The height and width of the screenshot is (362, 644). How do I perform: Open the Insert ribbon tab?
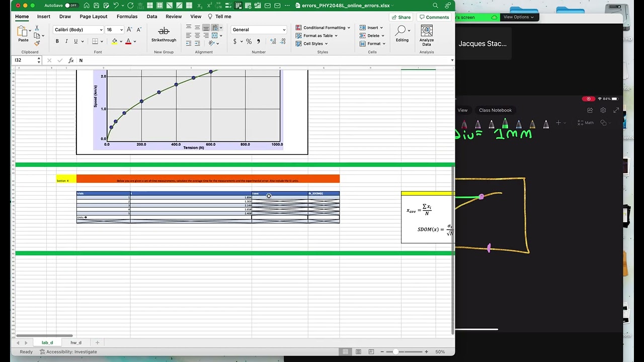click(x=44, y=17)
